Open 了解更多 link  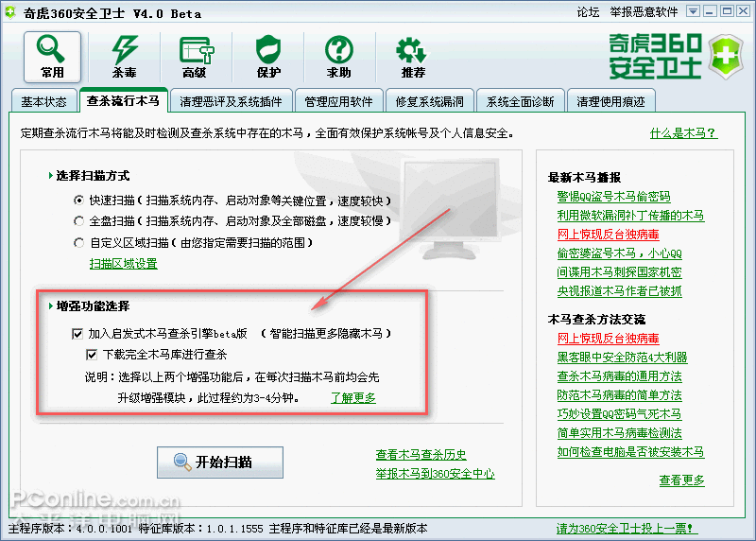(x=352, y=397)
